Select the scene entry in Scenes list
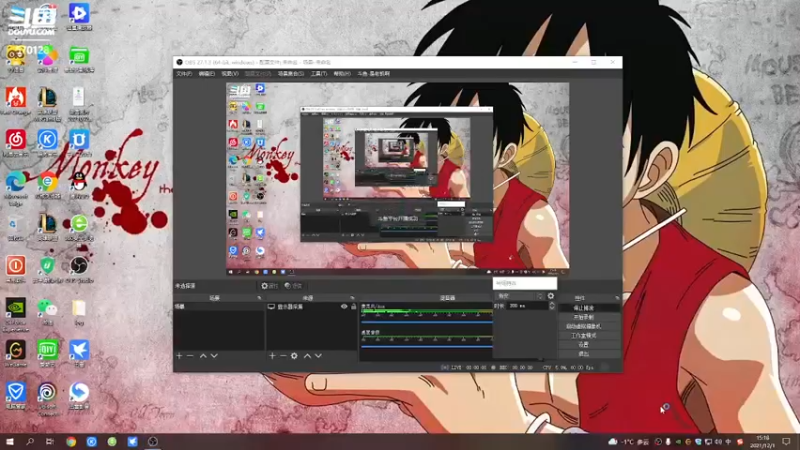Viewport: 800px width, 450px height. click(219, 307)
